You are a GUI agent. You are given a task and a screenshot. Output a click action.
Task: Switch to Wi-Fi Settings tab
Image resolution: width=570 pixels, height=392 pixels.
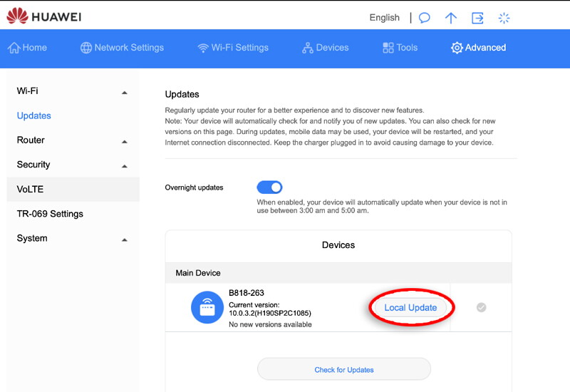[233, 48]
